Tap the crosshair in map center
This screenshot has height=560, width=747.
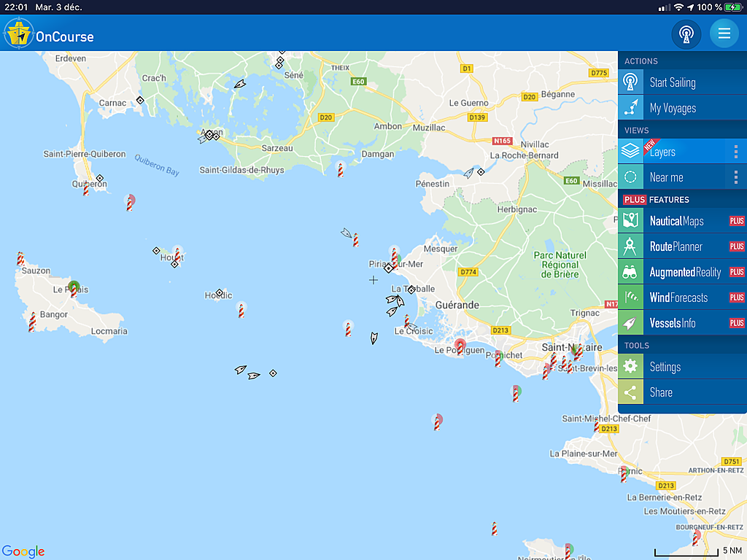pyautogui.click(x=373, y=280)
